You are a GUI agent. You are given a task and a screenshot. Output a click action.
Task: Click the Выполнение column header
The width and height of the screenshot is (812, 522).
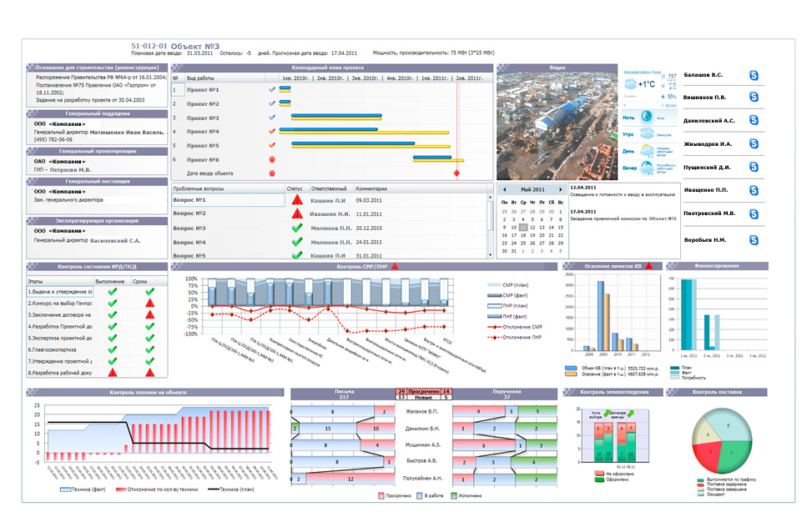(110, 282)
